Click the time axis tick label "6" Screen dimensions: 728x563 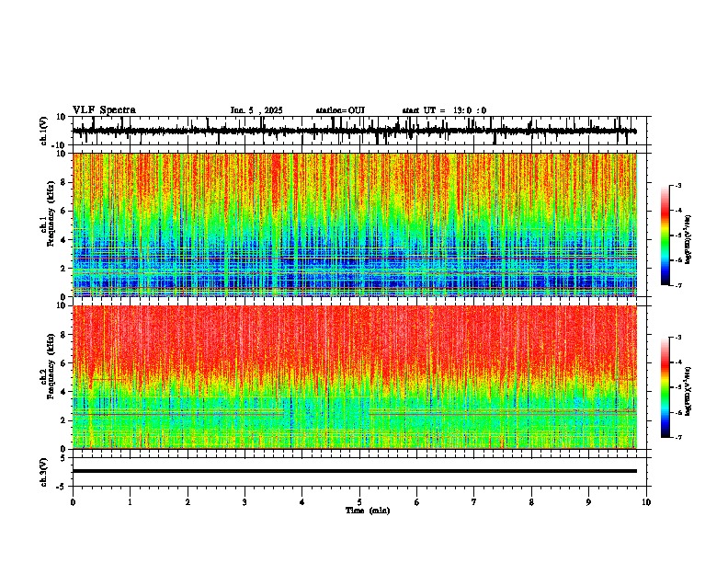[x=417, y=502]
